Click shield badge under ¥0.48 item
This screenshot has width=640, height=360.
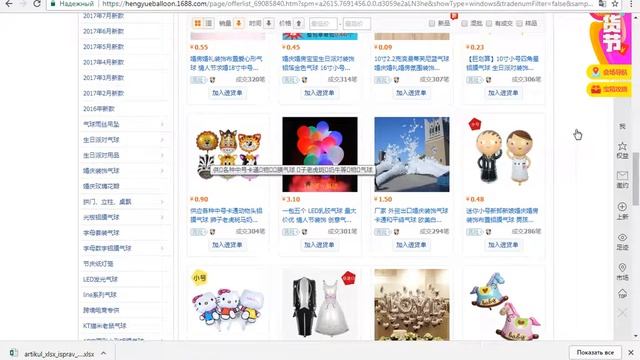489,232
